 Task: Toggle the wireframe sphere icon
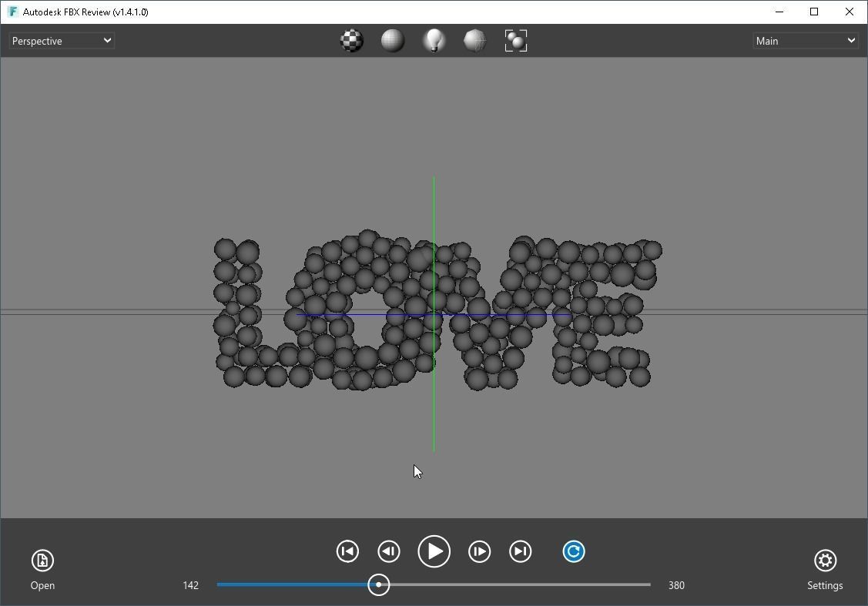click(x=475, y=40)
